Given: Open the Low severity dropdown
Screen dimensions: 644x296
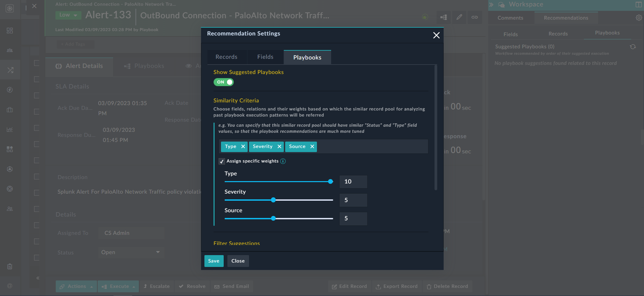Looking at the screenshot, I should (68, 15).
